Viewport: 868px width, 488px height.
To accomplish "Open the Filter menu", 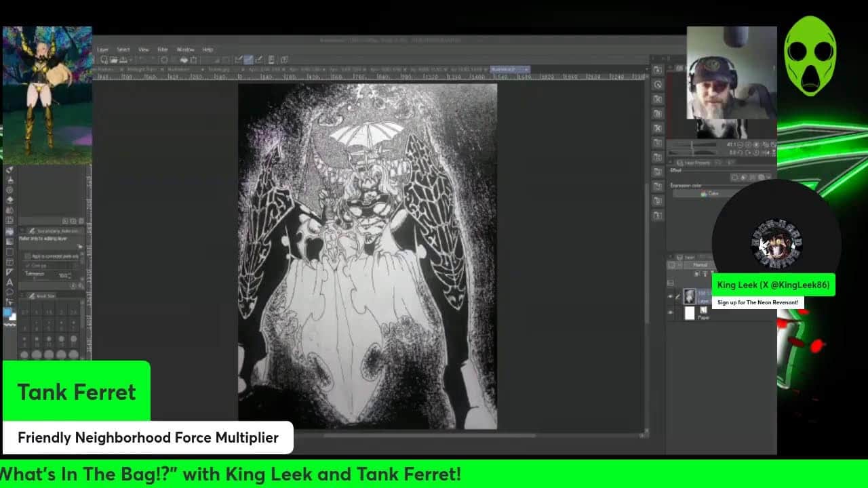I will tap(163, 49).
